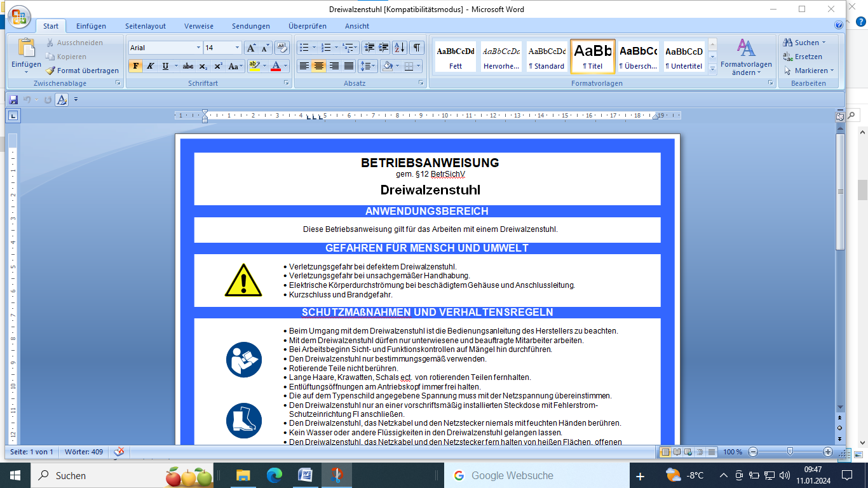The image size is (868, 488).
Task: Open Microsoft Edge from the taskbar
Action: (274, 475)
